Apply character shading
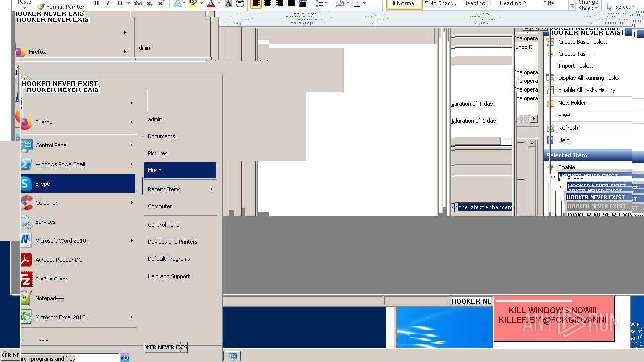 (x=228, y=3)
